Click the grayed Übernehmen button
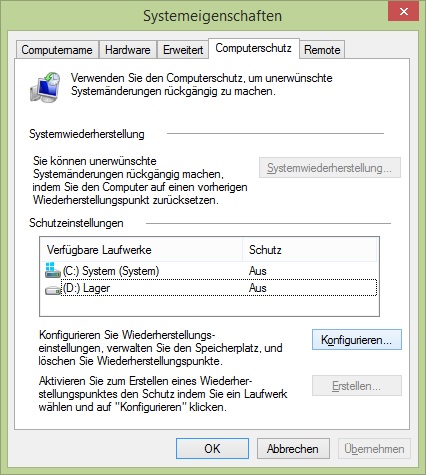This screenshot has width=426, height=475. pyautogui.click(x=374, y=449)
